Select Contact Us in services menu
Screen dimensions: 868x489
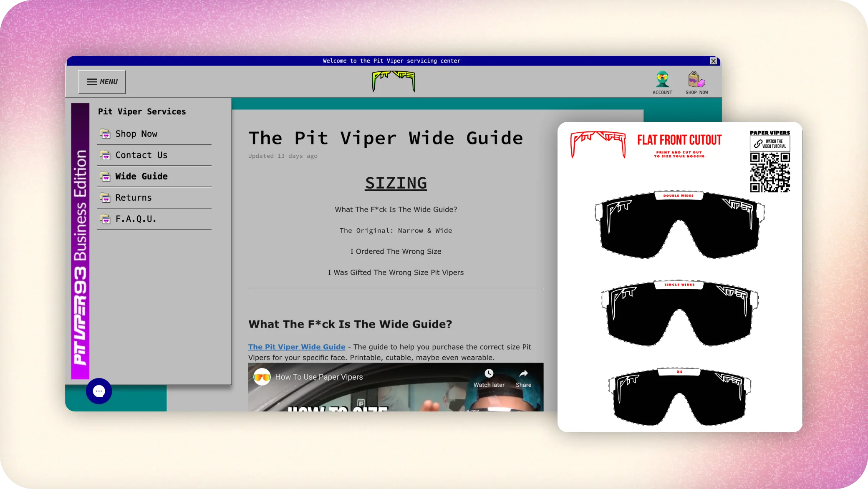(154, 155)
